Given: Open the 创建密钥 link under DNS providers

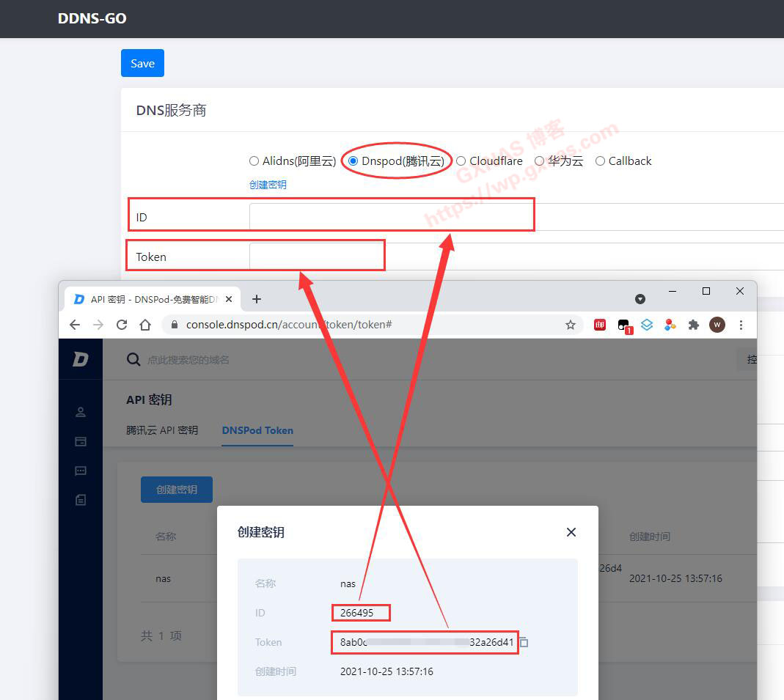Looking at the screenshot, I should point(268,185).
